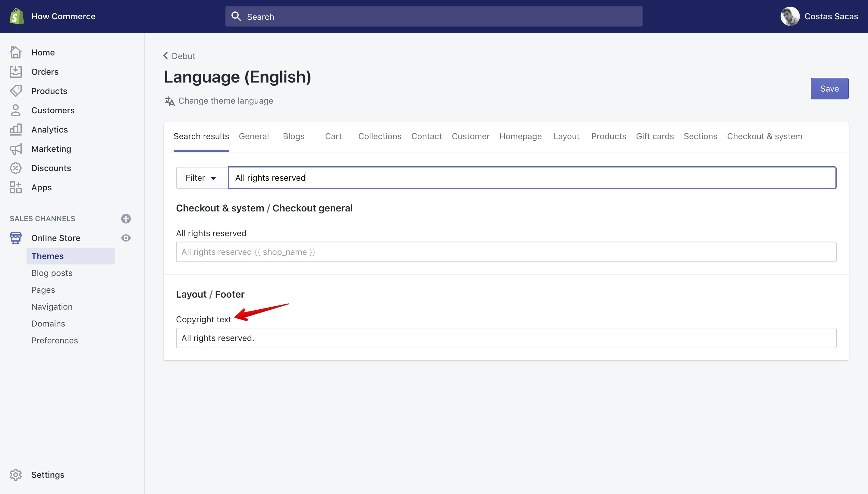Open Products in the sidebar
This screenshot has height=494, width=868.
49,91
